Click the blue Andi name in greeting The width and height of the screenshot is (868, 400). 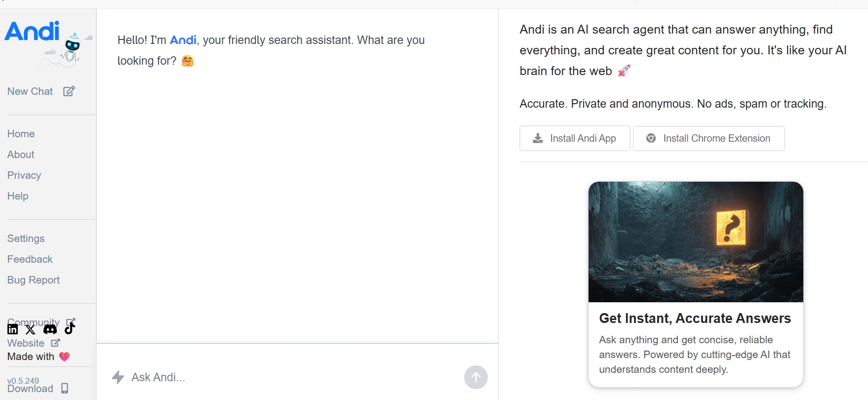(x=183, y=40)
